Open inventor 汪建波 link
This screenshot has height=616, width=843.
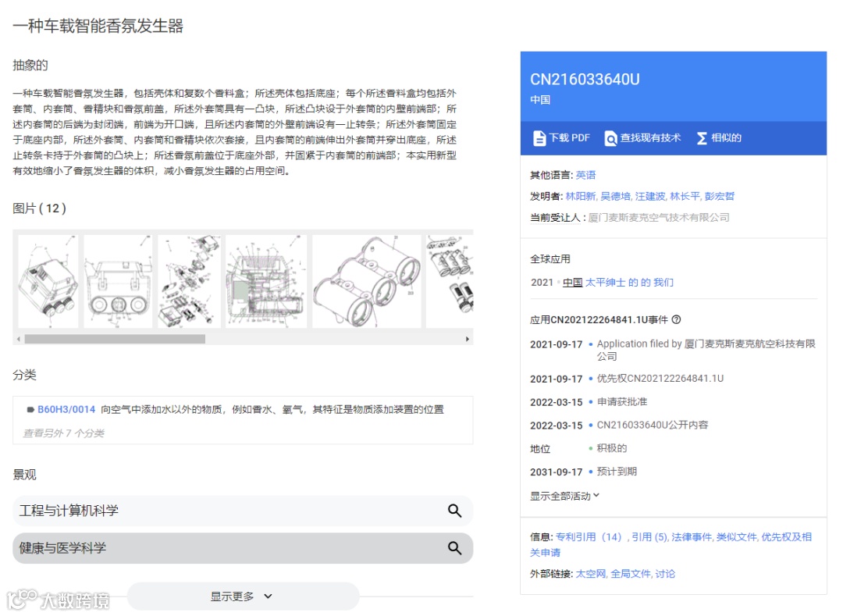click(650, 196)
